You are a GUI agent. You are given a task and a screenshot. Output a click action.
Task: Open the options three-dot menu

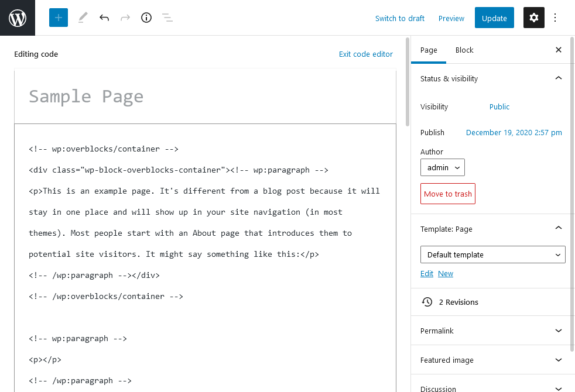[555, 18]
